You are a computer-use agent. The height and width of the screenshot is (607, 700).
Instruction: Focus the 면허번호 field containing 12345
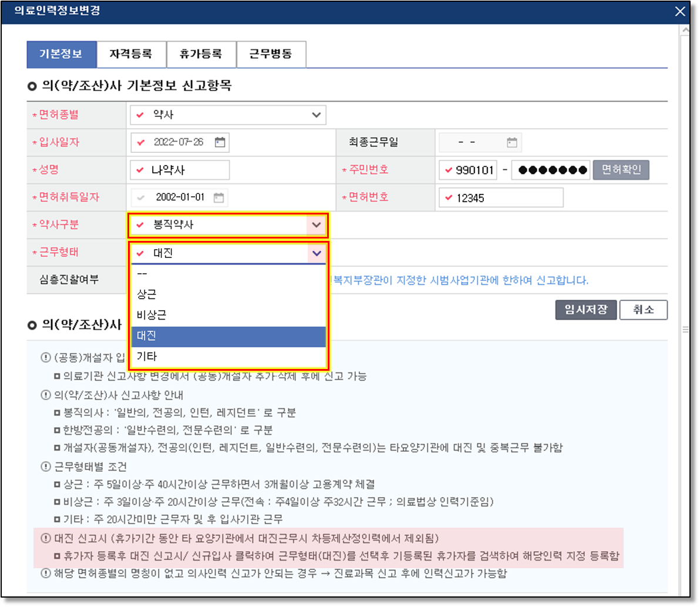(x=501, y=198)
